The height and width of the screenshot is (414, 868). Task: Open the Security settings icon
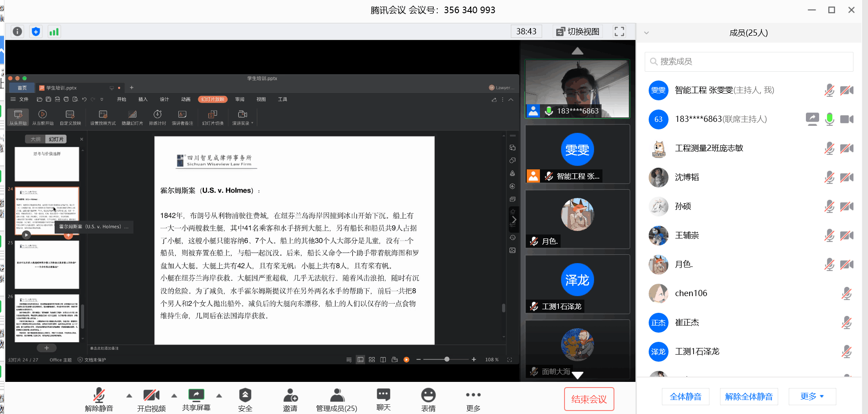245,399
